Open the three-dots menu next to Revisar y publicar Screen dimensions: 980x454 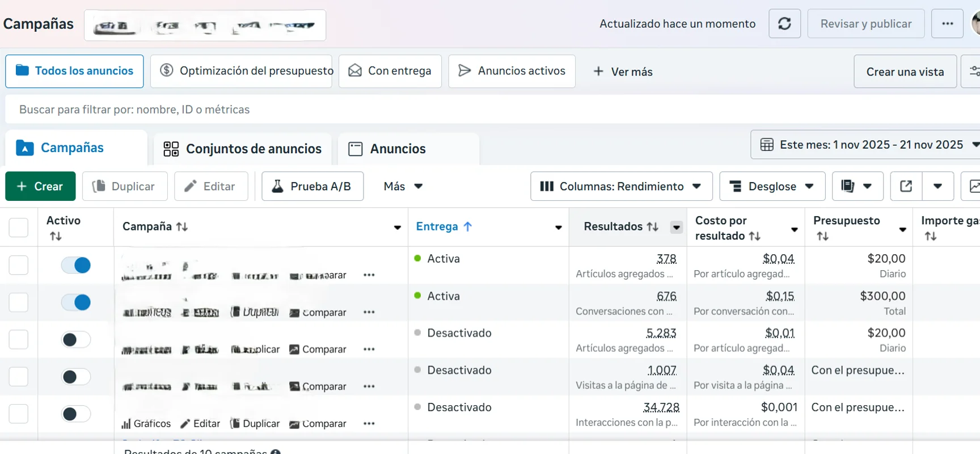(947, 24)
